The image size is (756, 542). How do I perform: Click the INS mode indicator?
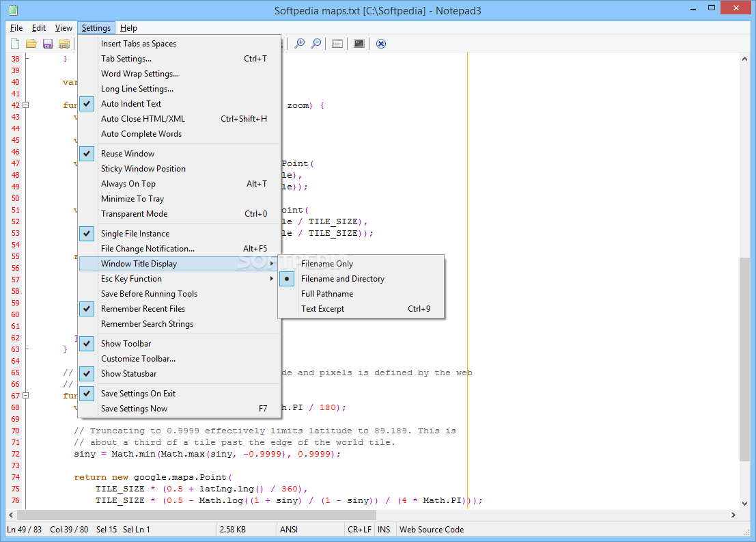tap(384, 530)
